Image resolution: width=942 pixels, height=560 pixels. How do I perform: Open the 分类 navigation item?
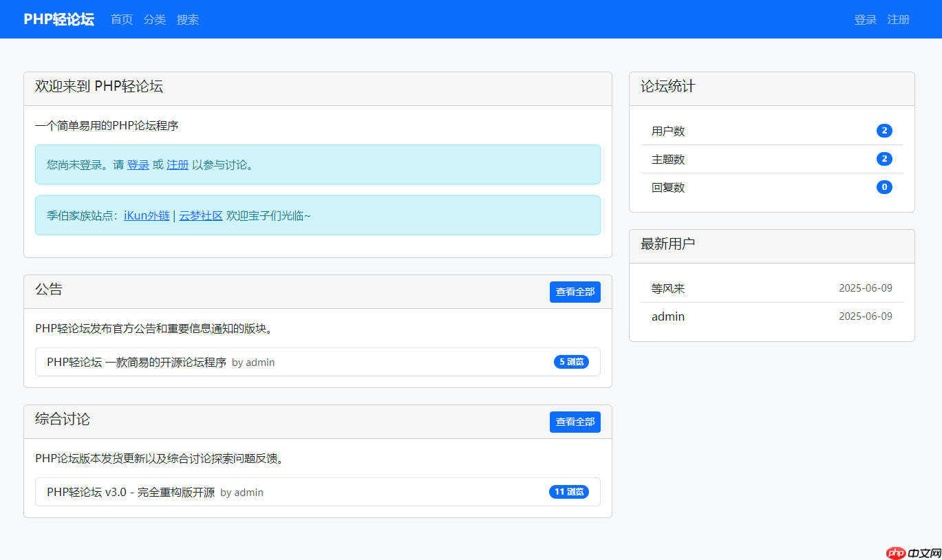(x=154, y=19)
